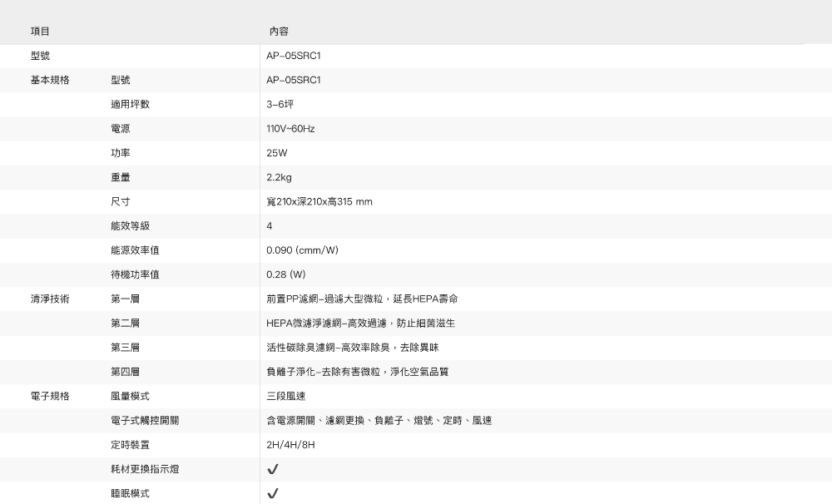Select the dimensions text 寬210x深210x高315 mm
Screen dimensions: 832x504
(x=319, y=202)
